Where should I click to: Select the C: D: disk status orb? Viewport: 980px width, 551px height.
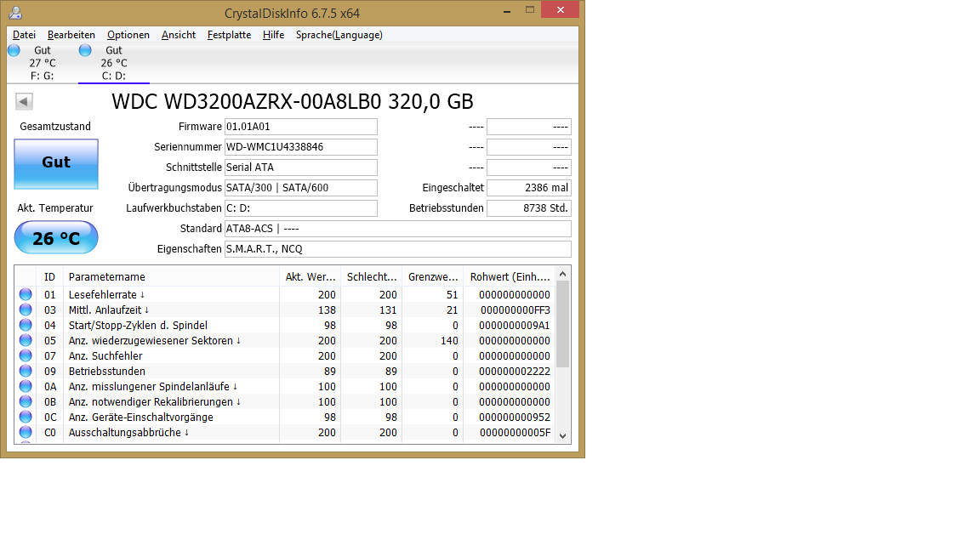point(85,50)
